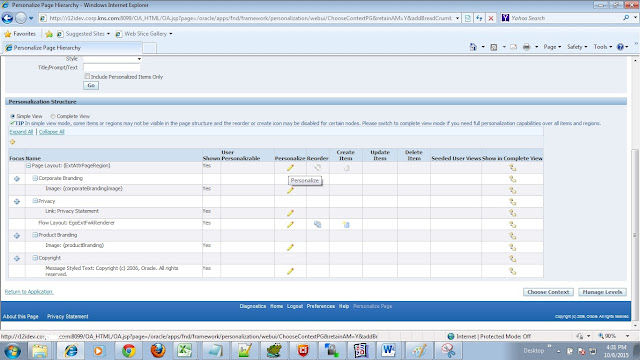Click Manage Levels button
The height and width of the screenshot is (360, 640).
[602, 292]
